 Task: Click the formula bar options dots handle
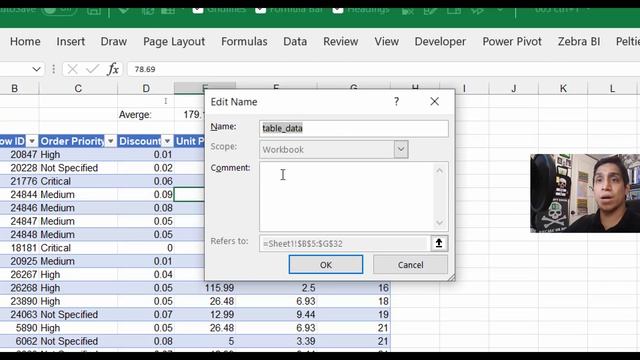[x=53, y=69]
